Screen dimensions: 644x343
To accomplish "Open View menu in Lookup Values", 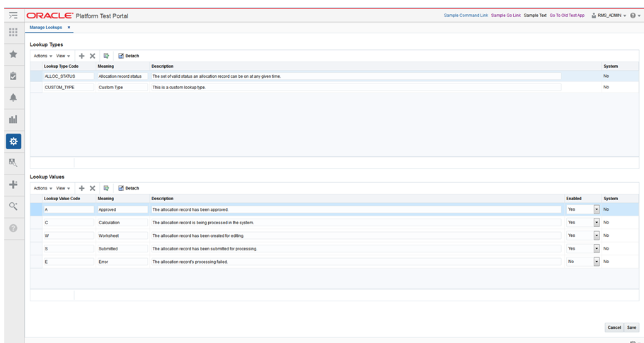I will click(63, 188).
